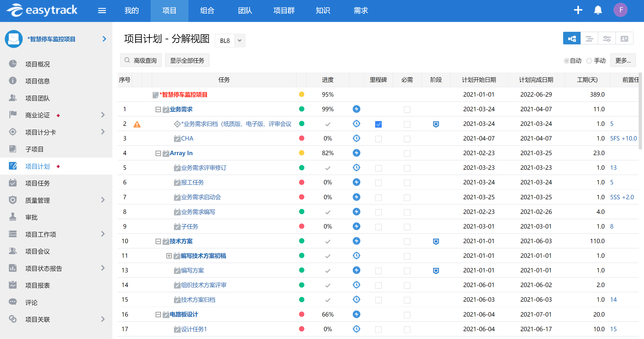Uncheck milestone checkbox for 业务需求归档 row

pyautogui.click(x=378, y=124)
